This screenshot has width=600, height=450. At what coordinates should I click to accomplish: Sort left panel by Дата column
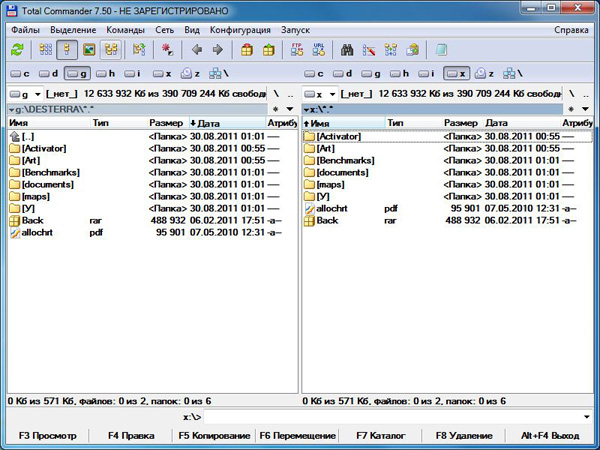point(227,123)
